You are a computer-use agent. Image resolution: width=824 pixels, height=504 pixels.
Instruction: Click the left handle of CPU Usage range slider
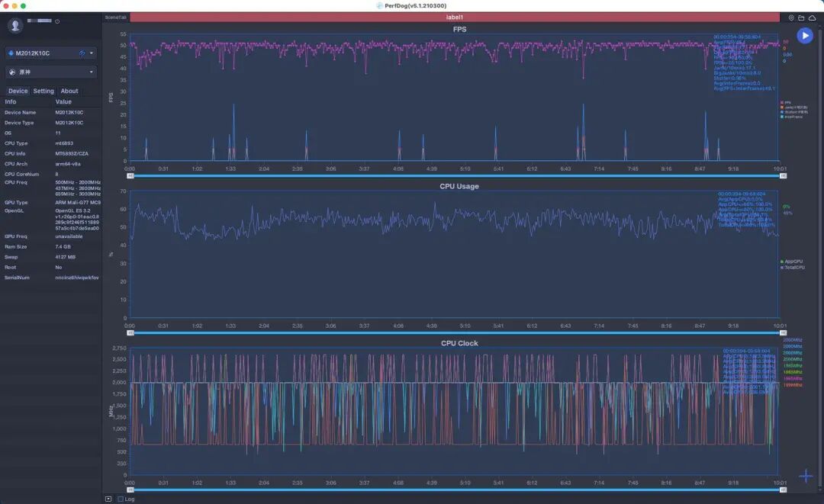click(130, 333)
